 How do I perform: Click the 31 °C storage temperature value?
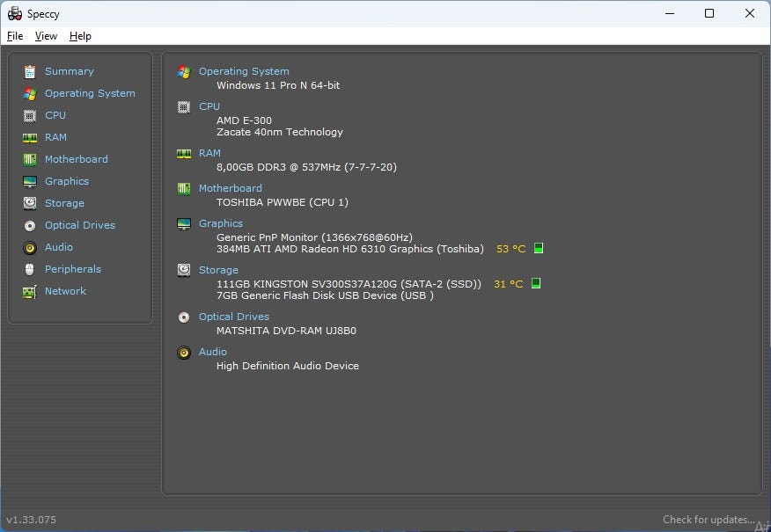509,284
